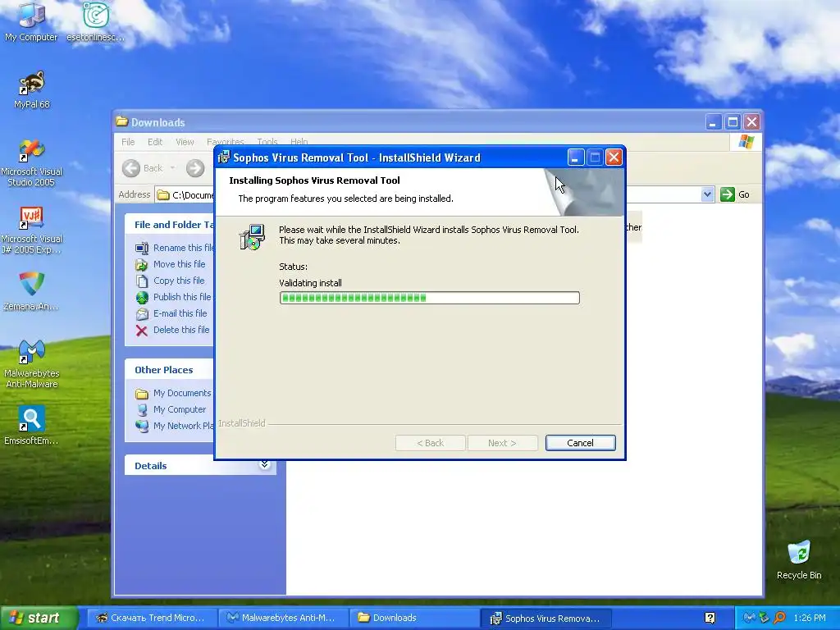Viewport: 840px width, 630px height.
Task: Click the green Go arrow button
Action: point(727,194)
